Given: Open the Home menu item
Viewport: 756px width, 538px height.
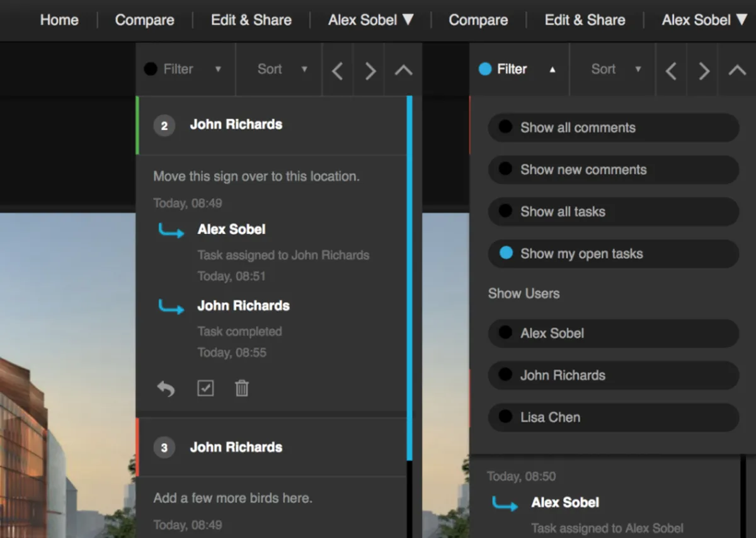Looking at the screenshot, I should 59,20.
